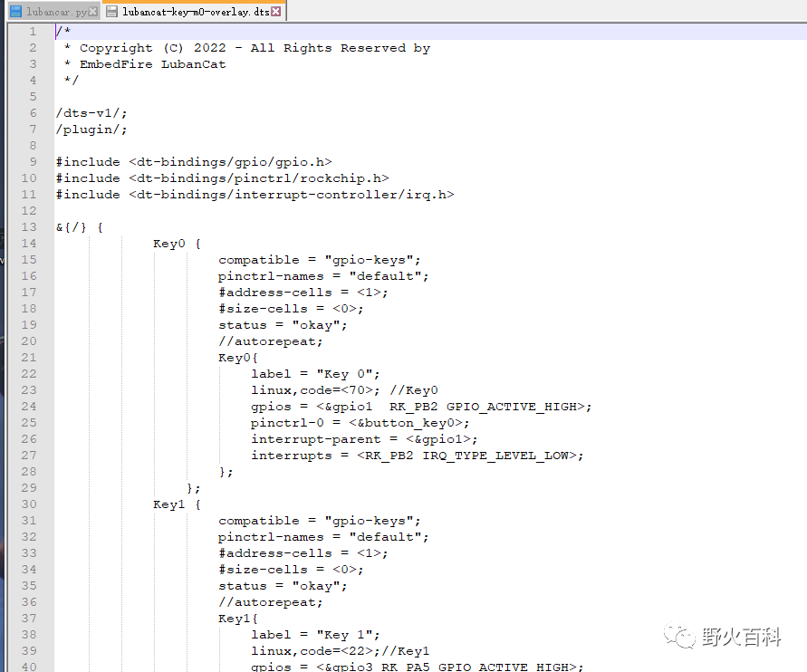This screenshot has width=807, height=672.
Task: Click the save-state icon on lubancar.py tab
Action: tap(16, 11)
